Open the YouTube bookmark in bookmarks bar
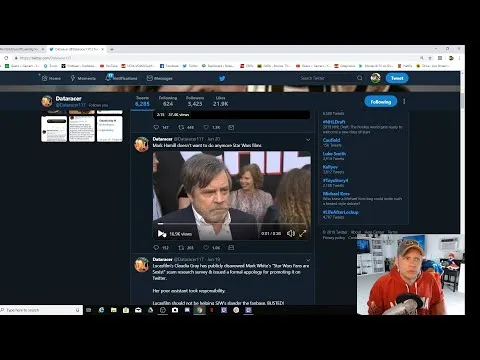480x360 pixels. (x=109, y=66)
